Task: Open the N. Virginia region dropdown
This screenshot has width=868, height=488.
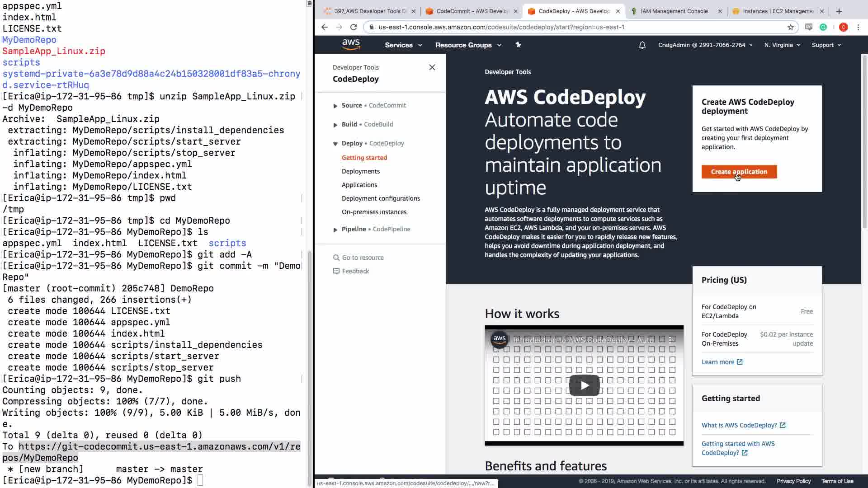Action: point(782,45)
